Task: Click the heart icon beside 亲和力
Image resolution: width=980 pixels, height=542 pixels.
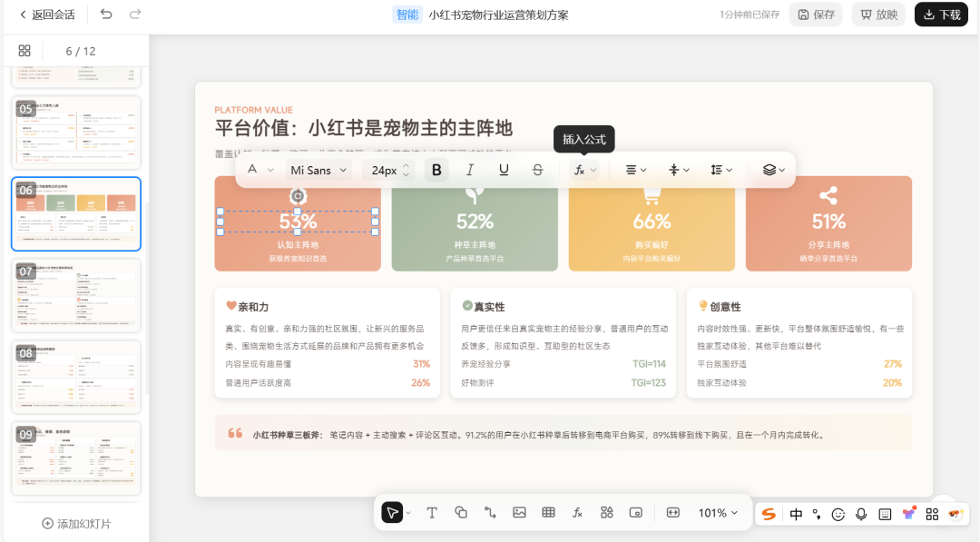Action: pyautogui.click(x=230, y=306)
